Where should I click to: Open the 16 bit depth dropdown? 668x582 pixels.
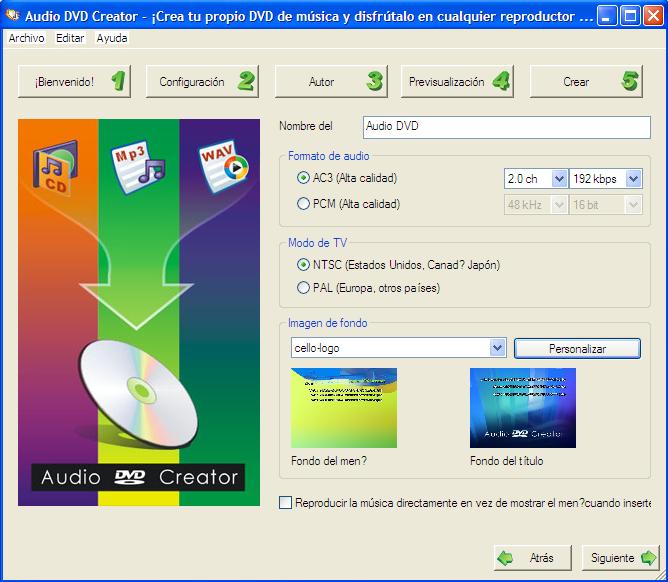coord(633,205)
